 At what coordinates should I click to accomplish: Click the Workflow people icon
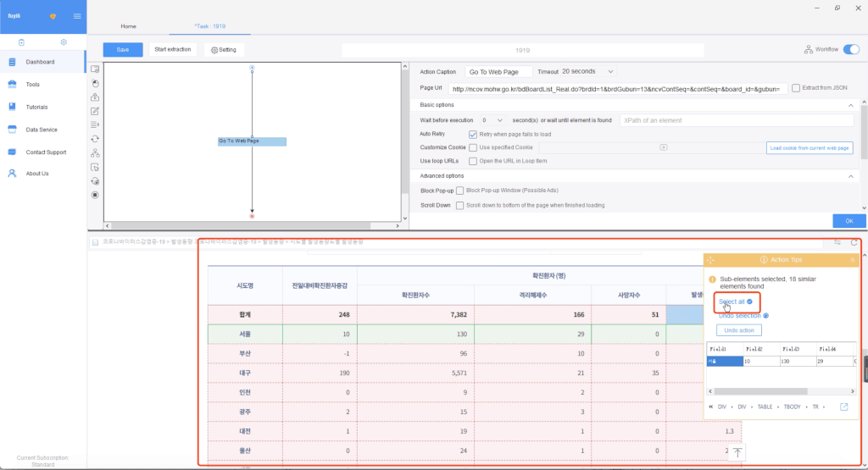coord(809,49)
